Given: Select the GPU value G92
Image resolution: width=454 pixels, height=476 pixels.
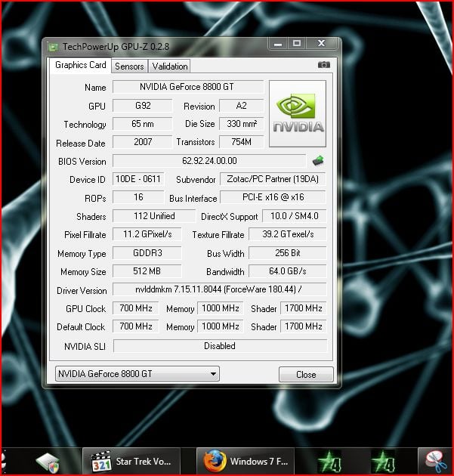Looking at the screenshot, I should click(x=142, y=106).
